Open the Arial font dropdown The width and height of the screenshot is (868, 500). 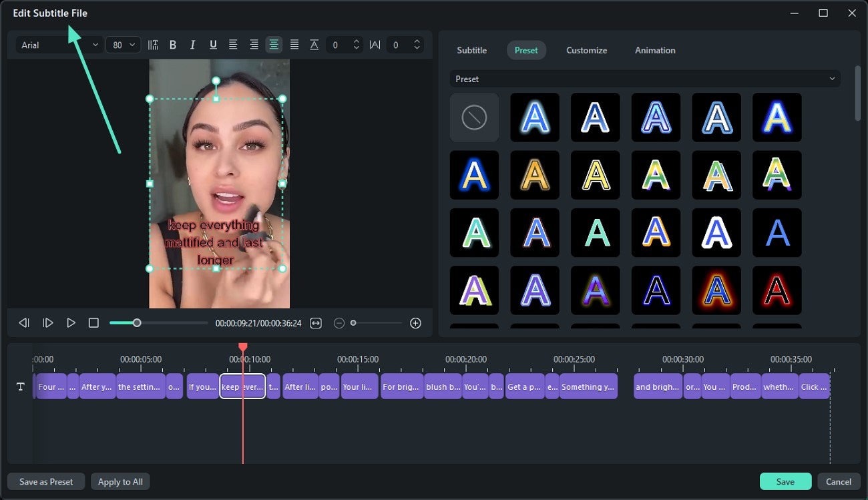click(x=59, y=45)
